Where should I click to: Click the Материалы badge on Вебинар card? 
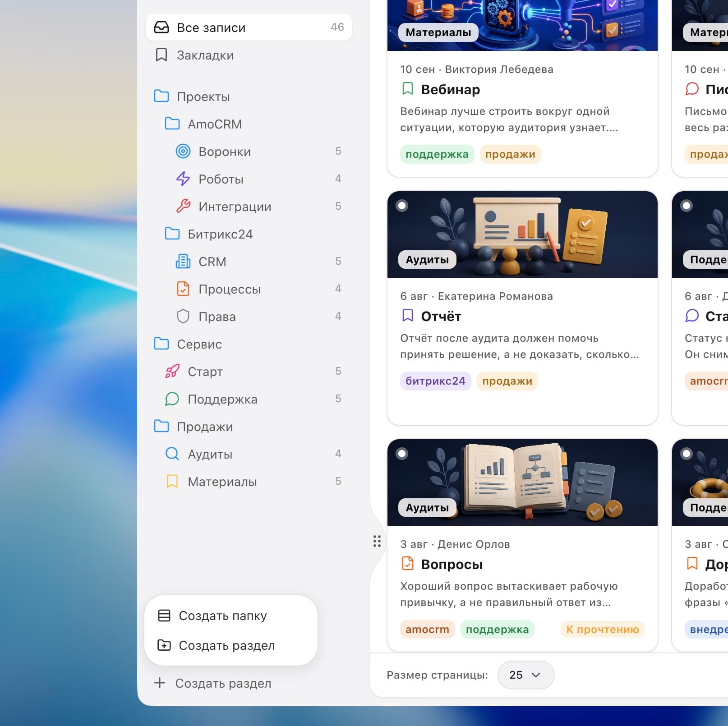point(438,32)
